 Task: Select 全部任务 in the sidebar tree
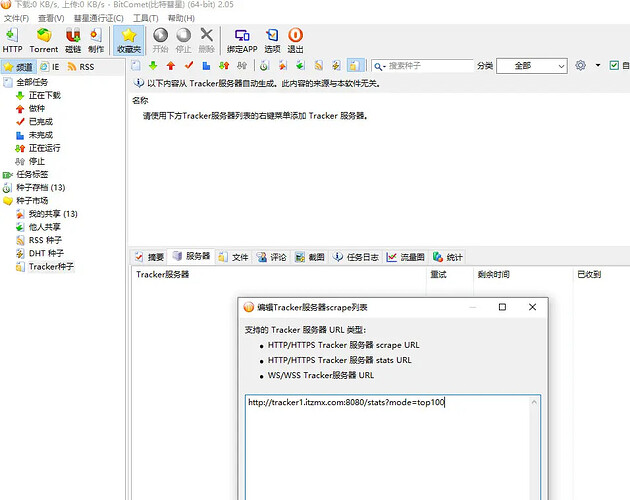(32, 82)
